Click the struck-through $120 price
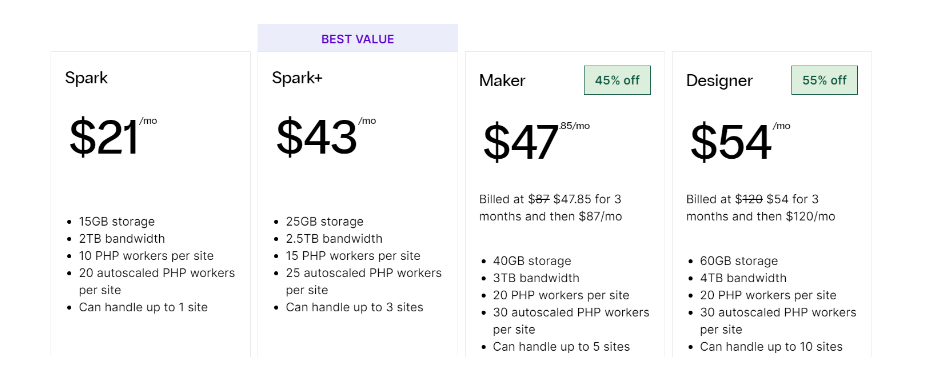This screenshot has width=928, height=388. [749, 199]
